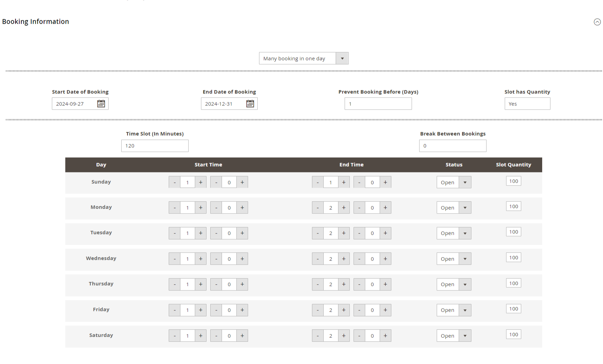The image size is (603, 364).
Task: Decrease Tuesday's start time hour
Action: point(175,233)
